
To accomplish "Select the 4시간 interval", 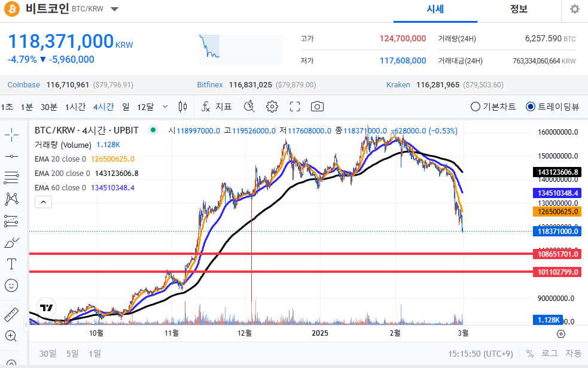I will click(103, 107).
